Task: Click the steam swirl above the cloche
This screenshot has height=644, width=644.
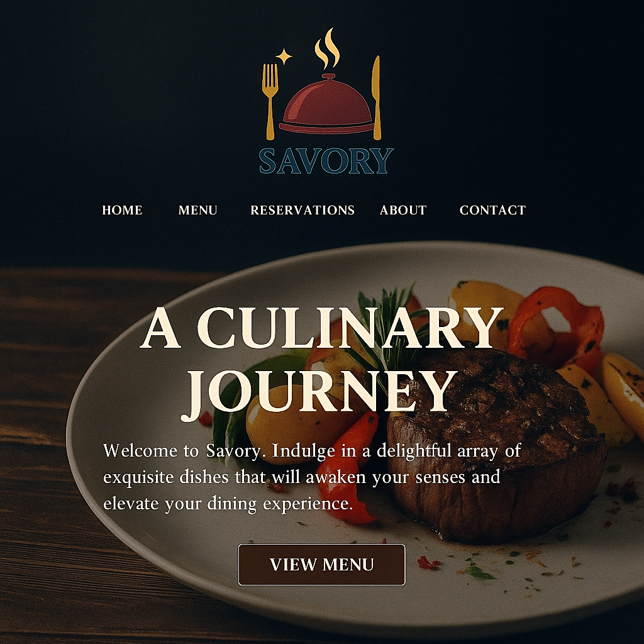Action: pos(327,48)
